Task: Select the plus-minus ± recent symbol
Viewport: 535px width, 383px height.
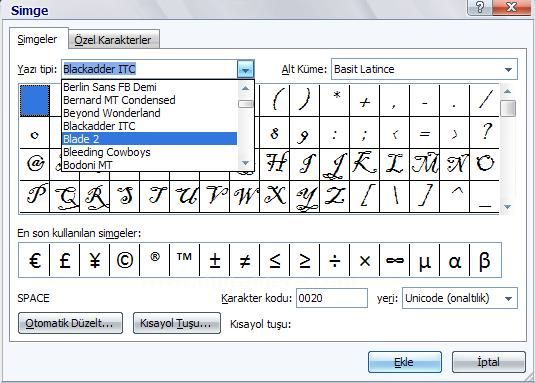Action: 215,260
